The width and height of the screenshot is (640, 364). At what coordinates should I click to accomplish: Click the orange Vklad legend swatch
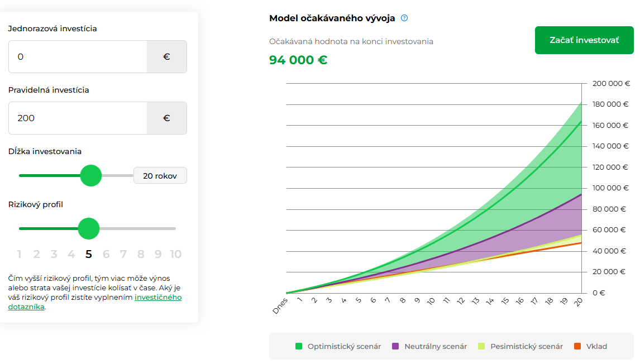pos(577,346)
